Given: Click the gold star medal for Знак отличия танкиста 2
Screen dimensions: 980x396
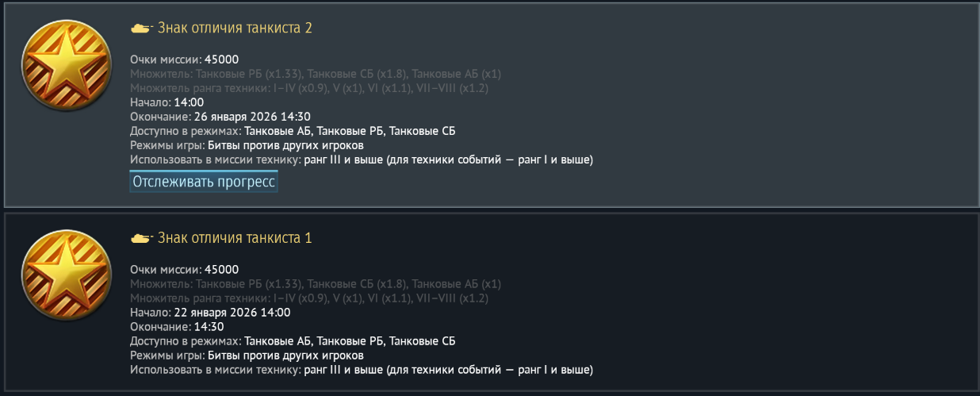Looking at the screenshot, I should coord(67,66).
